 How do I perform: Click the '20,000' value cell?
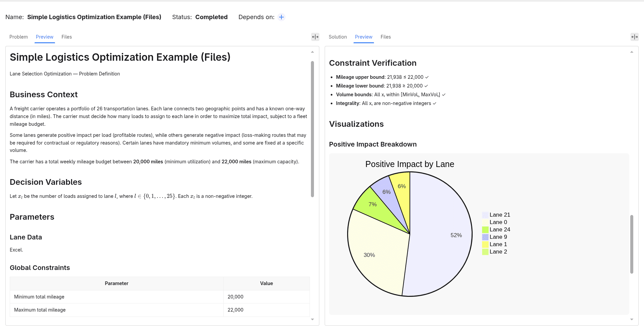267,297
